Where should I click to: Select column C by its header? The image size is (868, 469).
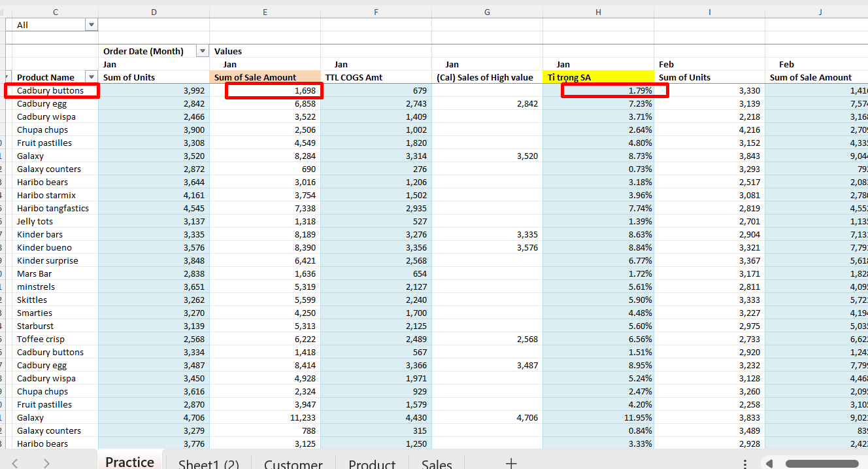click(55, 12)
